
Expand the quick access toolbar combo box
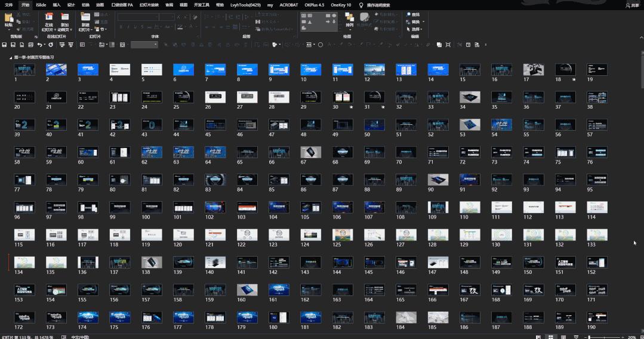click(155, 45)
